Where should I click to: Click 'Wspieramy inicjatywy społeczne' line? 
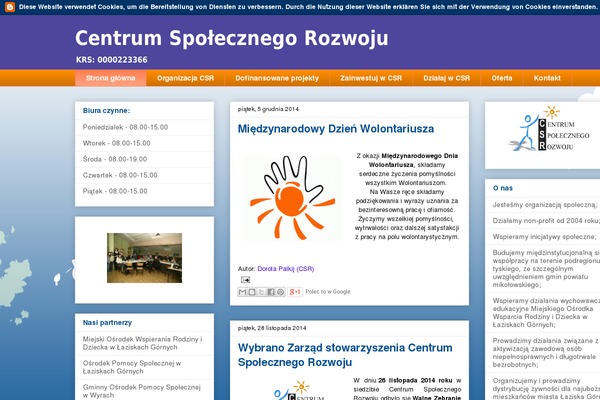545,237
